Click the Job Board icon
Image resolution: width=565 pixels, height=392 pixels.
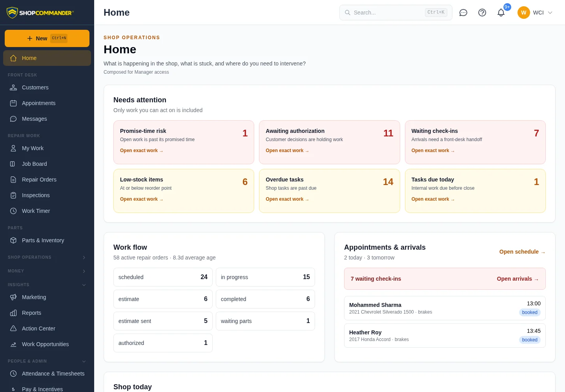point(13,164)
